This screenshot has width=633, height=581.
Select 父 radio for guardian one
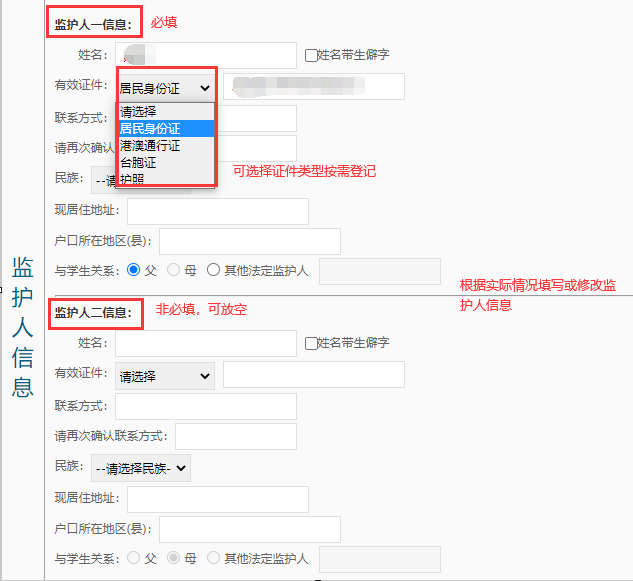[134, 270]
